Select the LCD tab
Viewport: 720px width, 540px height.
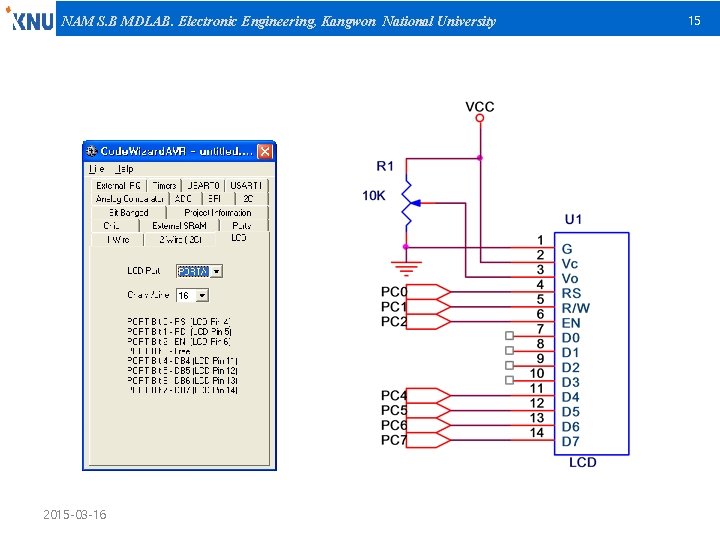point(239,238)
